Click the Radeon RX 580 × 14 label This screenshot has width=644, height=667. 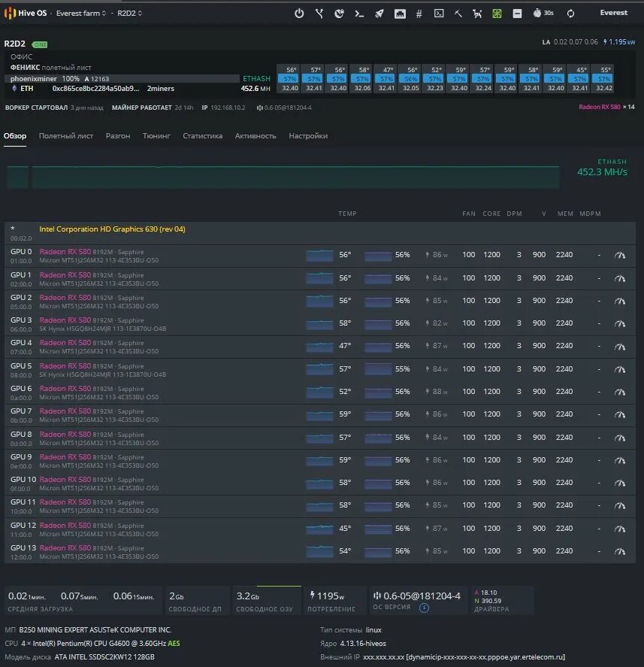click(x=606, y=107)
